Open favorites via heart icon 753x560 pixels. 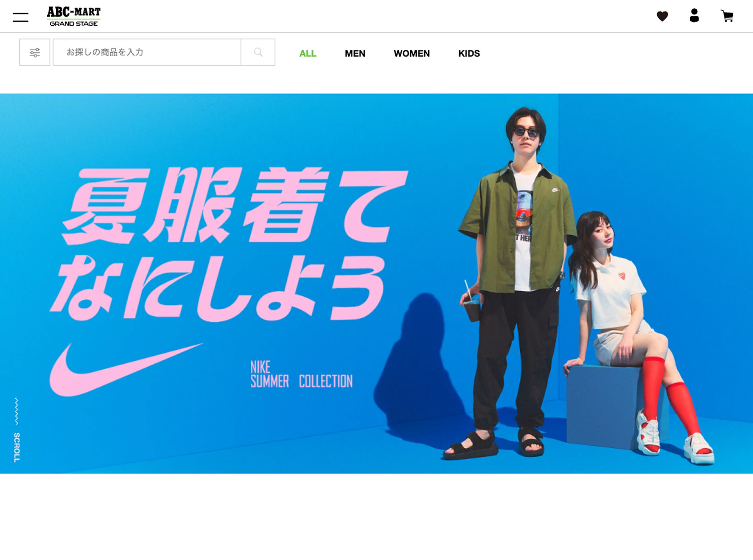(662, 16)
